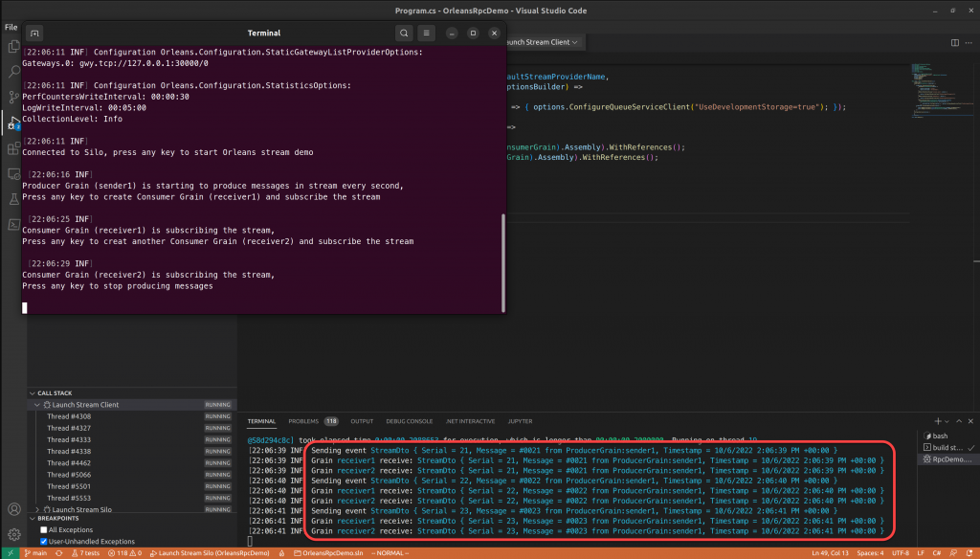Click the split editor icon
Viewport: 980px width, 559px height.
click(953, 43)
